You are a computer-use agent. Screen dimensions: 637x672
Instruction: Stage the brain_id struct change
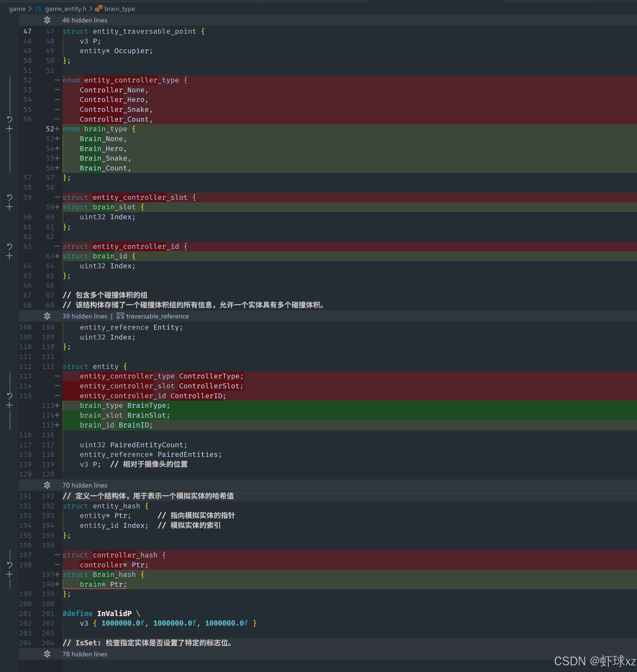[x=10, y=256]
